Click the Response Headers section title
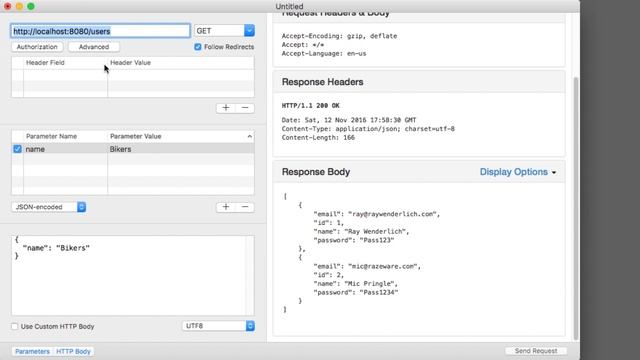Image resolution: width=640 pixels, height=360 pixels. pyautogui.click(x=322, y=82)
